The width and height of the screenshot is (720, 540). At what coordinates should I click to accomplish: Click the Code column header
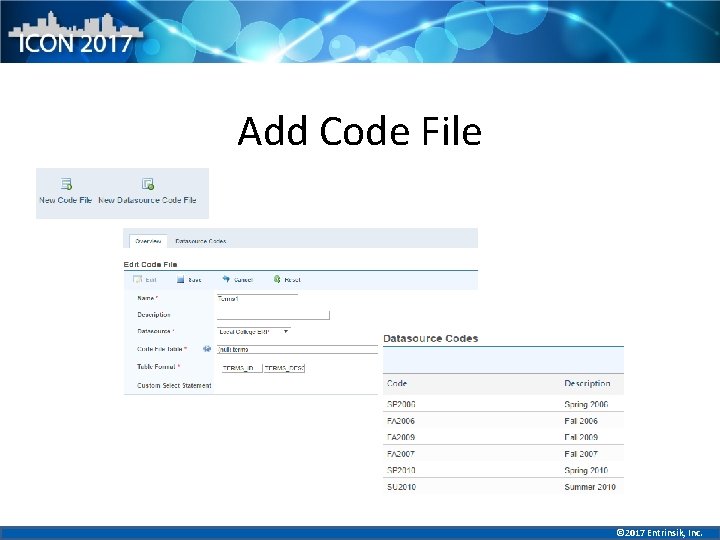point(397,383)
